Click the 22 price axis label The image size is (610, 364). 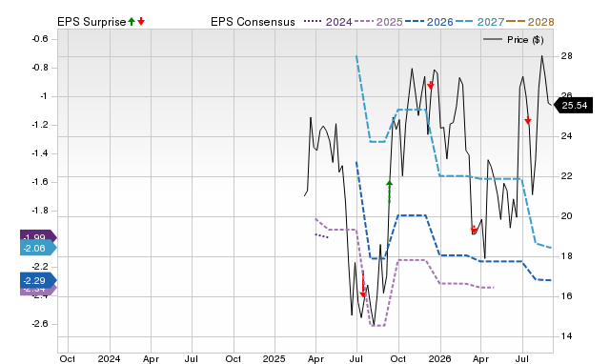pos(566,176)
